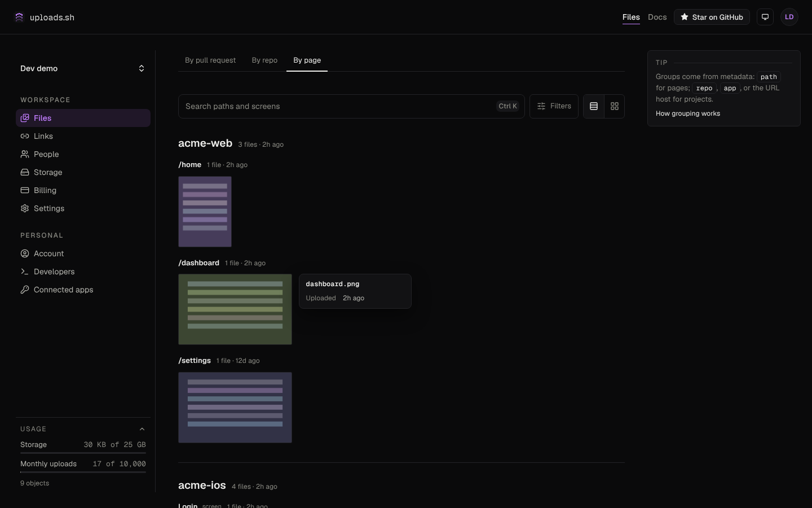This screenshot has height=508, width=812.
Task: Switch to grid view layout
Action: 615,106
